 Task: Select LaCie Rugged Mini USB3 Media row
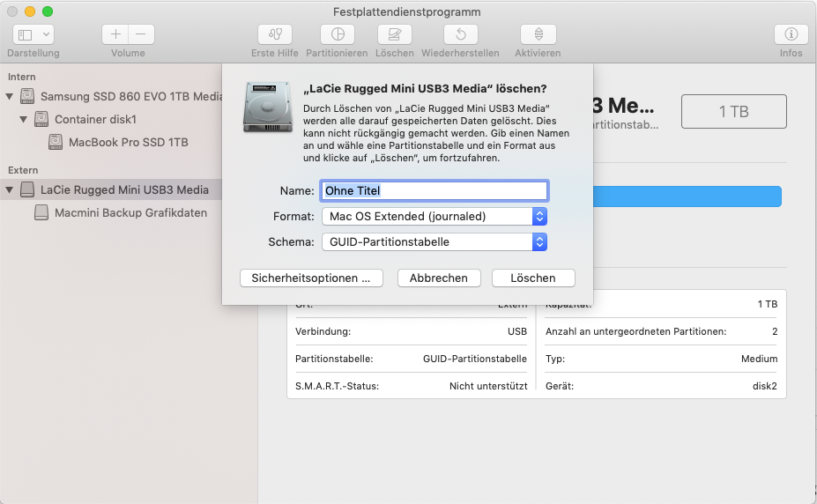(x=111, y=190)
